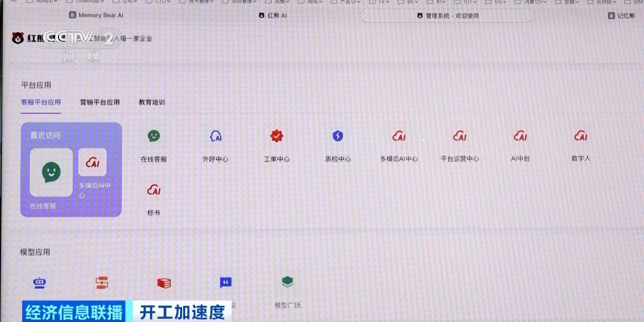Launch the 工单中心 red badge icon
This screenshot has height=322, width=644.
pos(277,136)
